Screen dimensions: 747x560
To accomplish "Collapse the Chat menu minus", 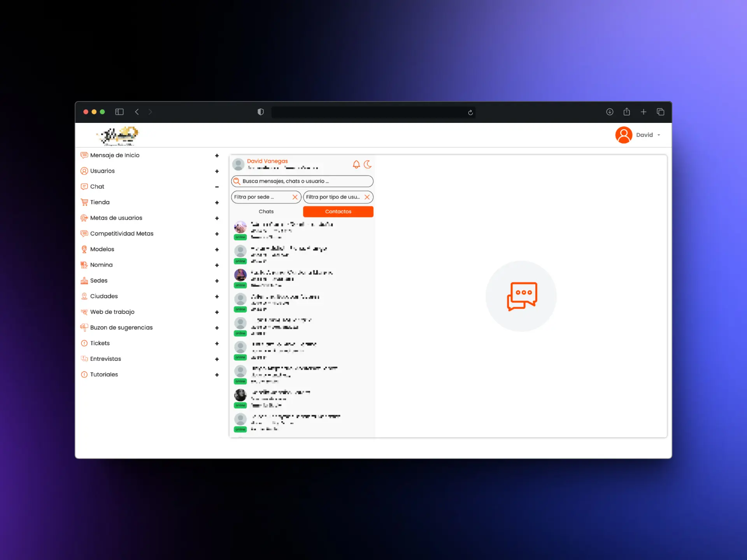I will pyautogui.click(x=217, y=187).
